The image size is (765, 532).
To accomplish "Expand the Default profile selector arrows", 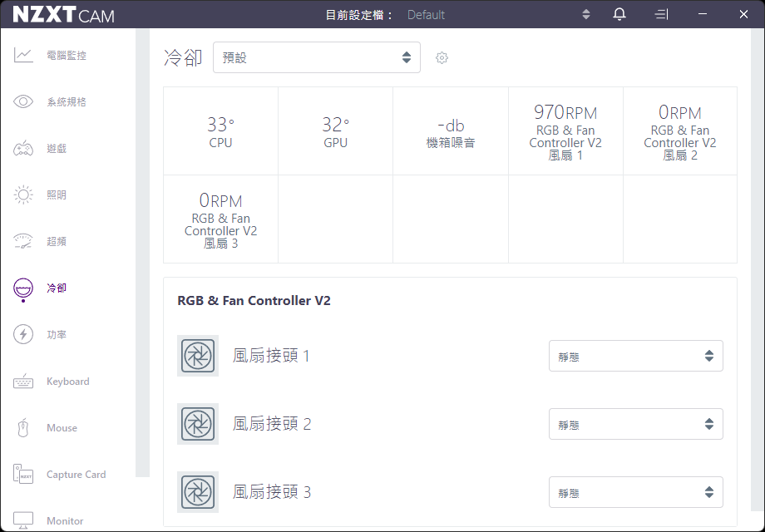I will click(x=586, y=15).
